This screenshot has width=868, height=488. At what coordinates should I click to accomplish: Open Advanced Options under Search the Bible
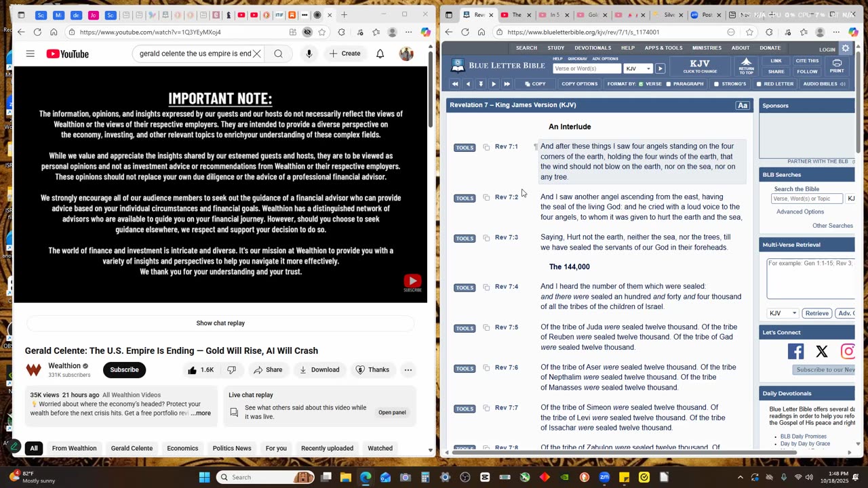(800, 212)
